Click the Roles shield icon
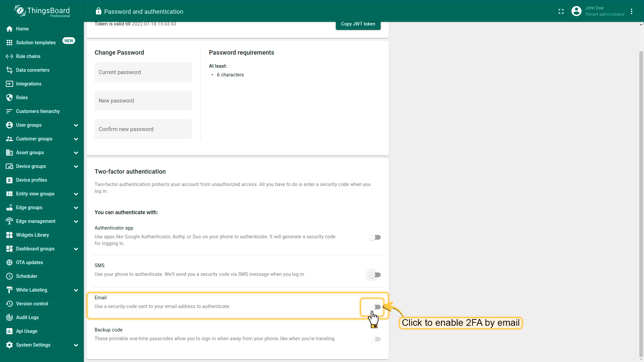 click(9, 98)
